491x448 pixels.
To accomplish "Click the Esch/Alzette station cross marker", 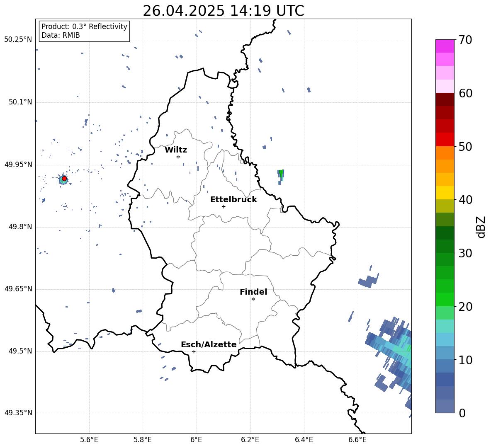I will pyautogui.click(x=194, y=351).
